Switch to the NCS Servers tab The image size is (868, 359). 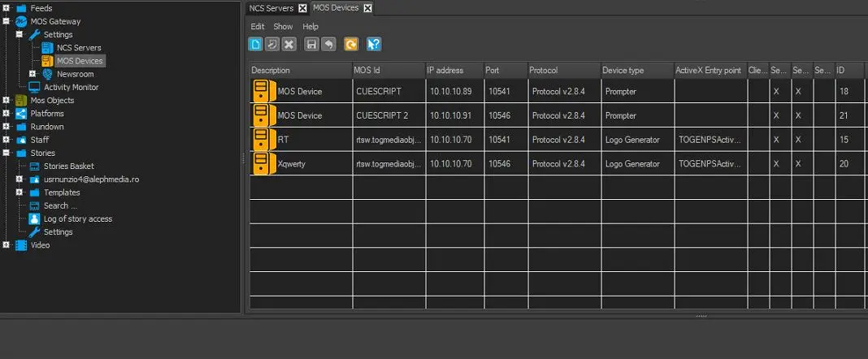pyautogui.click(x=272, y=8)
